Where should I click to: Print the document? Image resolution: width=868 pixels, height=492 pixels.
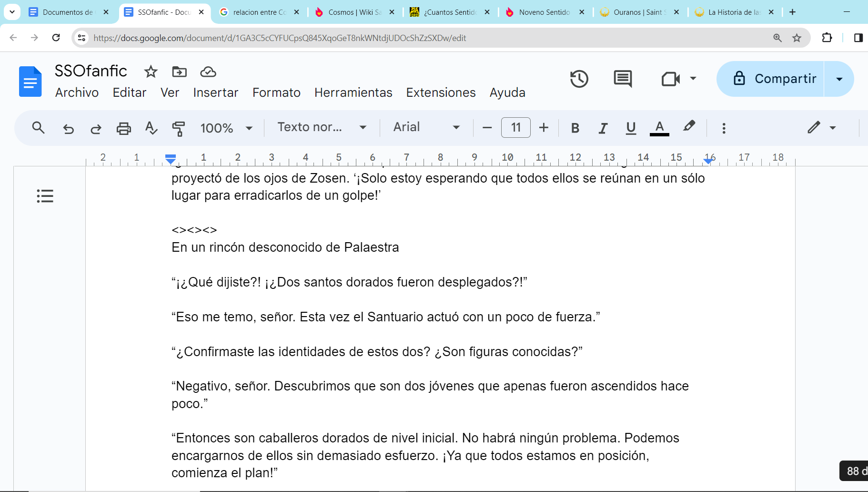click(x=123, y=128)
